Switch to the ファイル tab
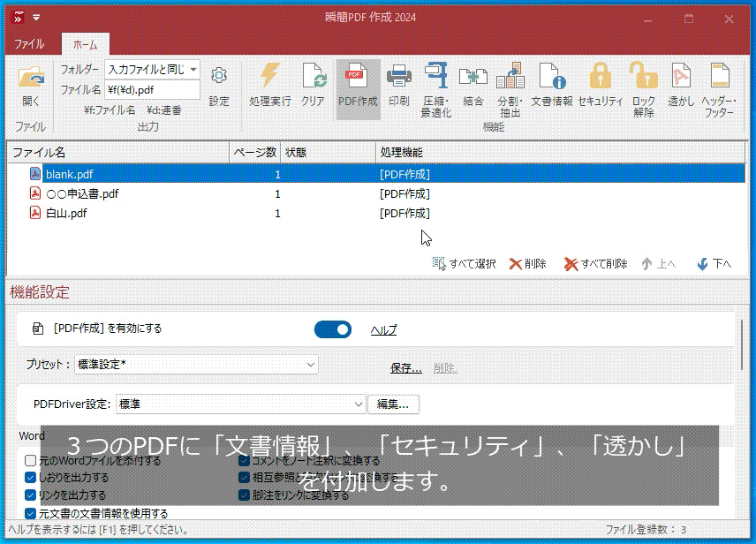The height and width of the screenshot is (544, 756). 29,42
